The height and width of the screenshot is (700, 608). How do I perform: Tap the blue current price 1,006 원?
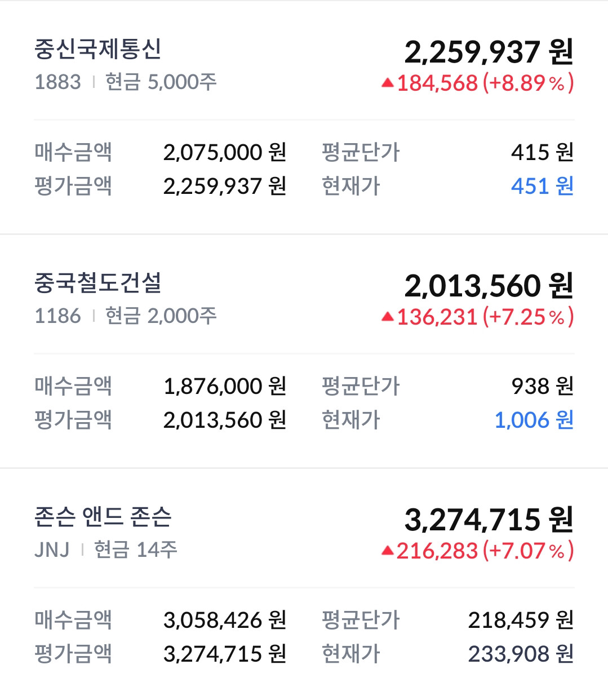tap(534, 420)
